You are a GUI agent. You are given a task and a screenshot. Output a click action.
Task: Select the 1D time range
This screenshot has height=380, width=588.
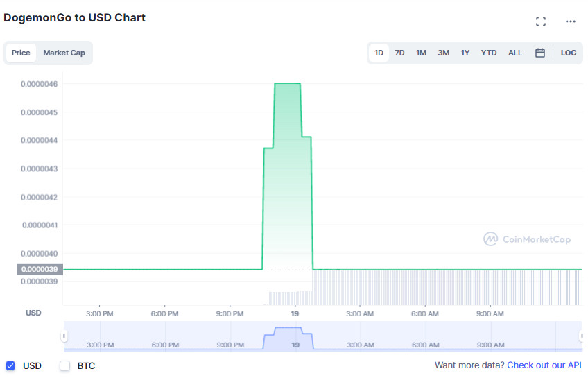(379, 53)
